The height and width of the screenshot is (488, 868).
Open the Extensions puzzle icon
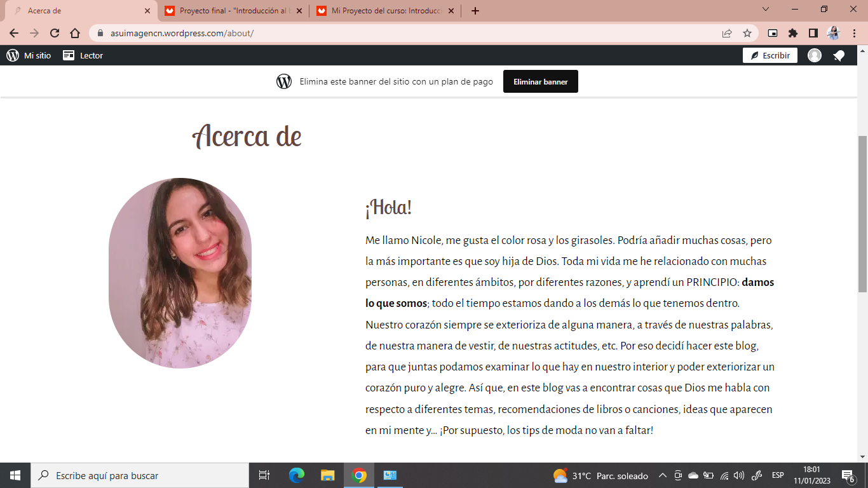coord(793,33)
